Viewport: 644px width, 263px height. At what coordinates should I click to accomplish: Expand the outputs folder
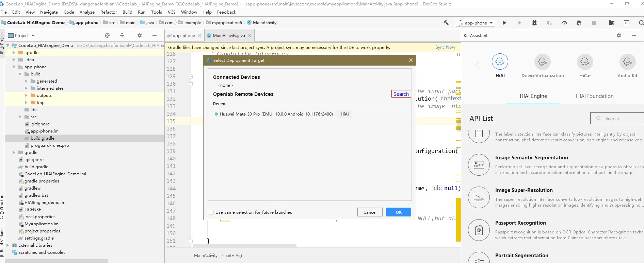click(26, 95)
